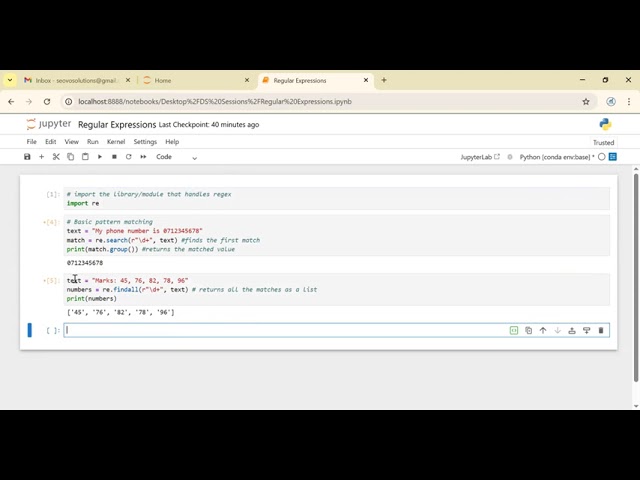Reload the current page
This screenshot has height=480, width=640.
(47, 102)
